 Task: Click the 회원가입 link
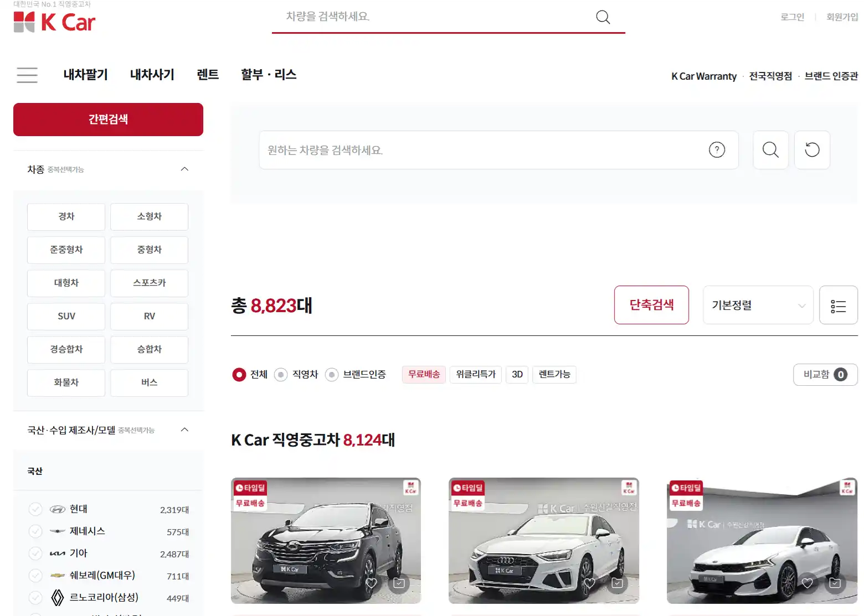point(842,17)
